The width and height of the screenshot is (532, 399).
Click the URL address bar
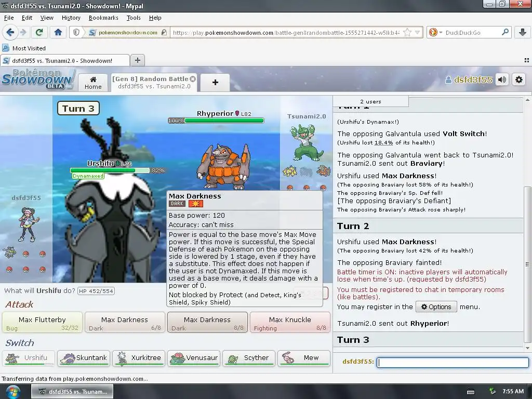[286, 33]
